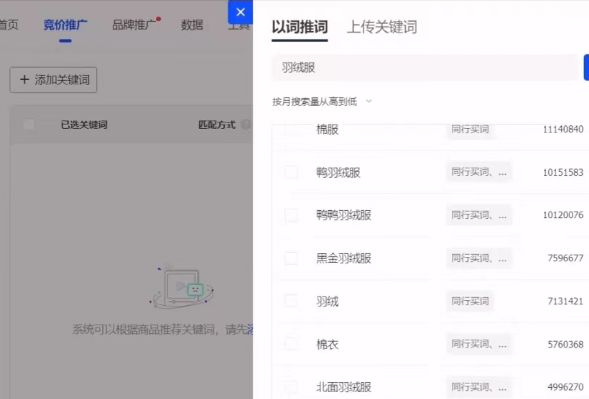Click the search volume 10120076

(563, 215)
